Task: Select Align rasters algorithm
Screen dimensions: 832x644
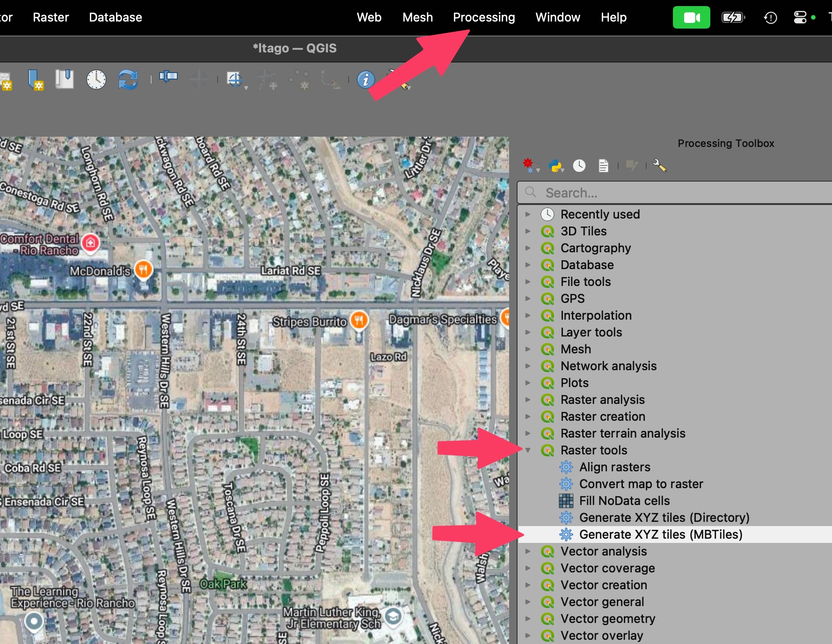Action: click(615, 467)
